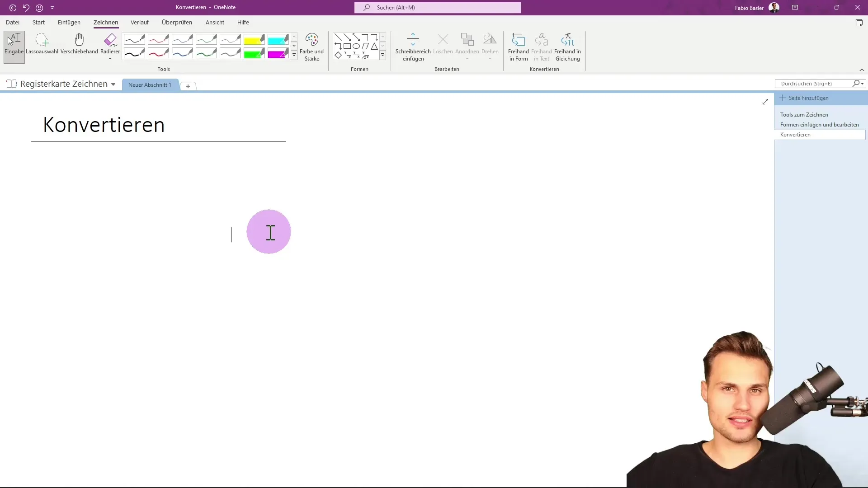Image resolution: width=868 pixels, height=488 pixels.
Task: Switch to the Einfügen ribbon tab
Action: tap(69, 22)
